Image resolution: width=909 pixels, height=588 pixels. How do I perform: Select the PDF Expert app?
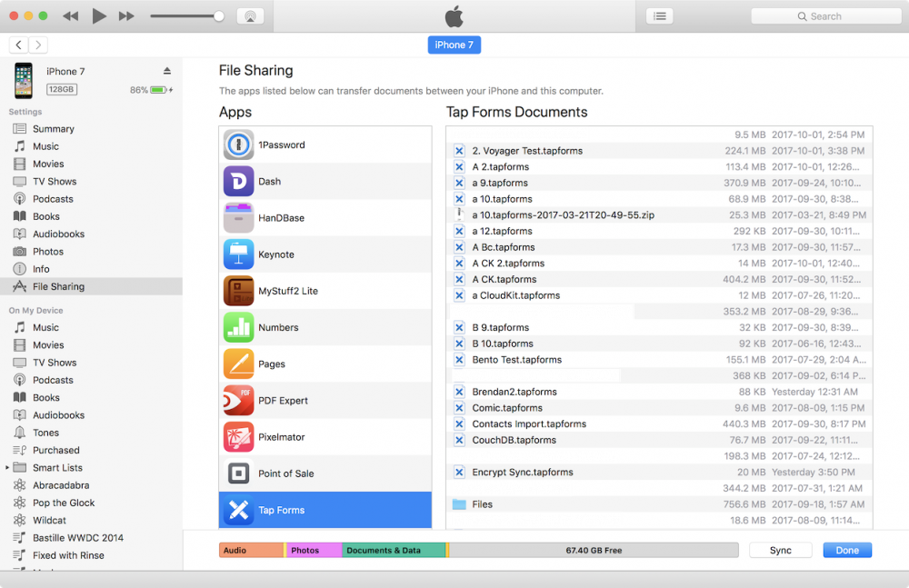[325, 401]
